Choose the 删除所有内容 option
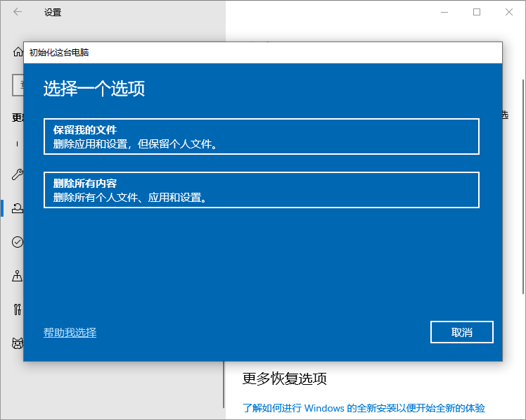 point(262,190)
